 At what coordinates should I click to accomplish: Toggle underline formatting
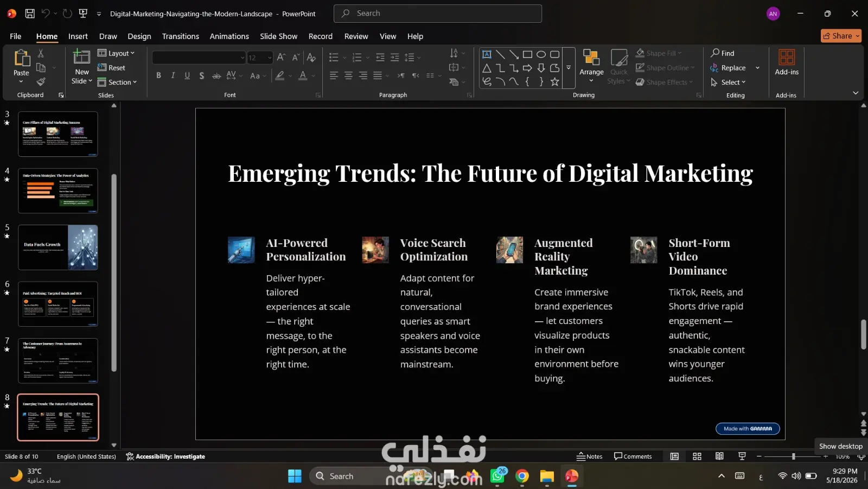[x=187, y=75]
